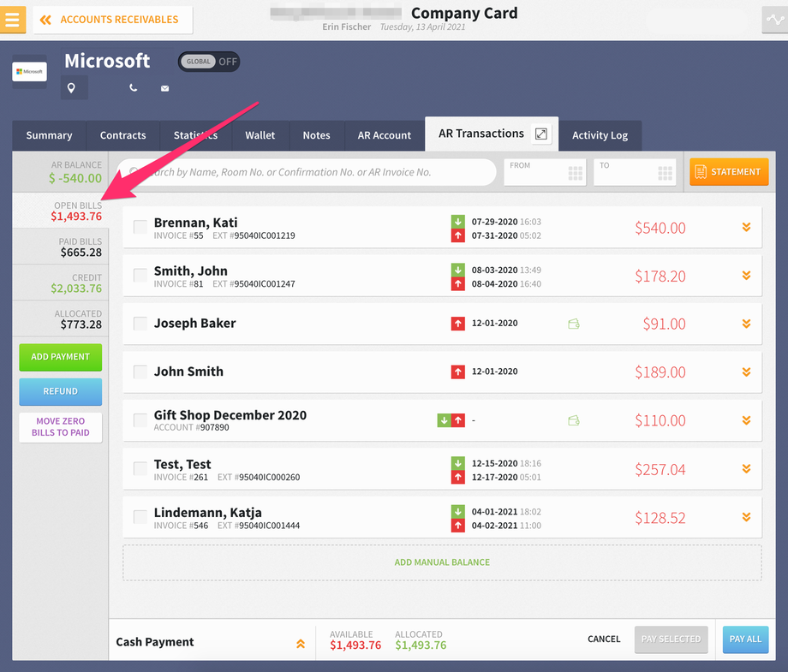The image size is (788, 672).
Task: Click the transaction search field
Action: [307, 172]
